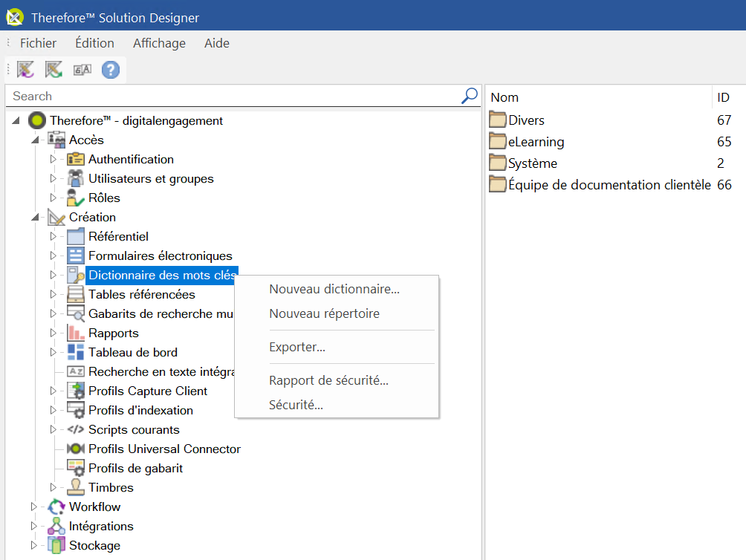Select the Profils Capture Client tree label
The height and width of the screenshot is (560, 746).
[148, 391]
